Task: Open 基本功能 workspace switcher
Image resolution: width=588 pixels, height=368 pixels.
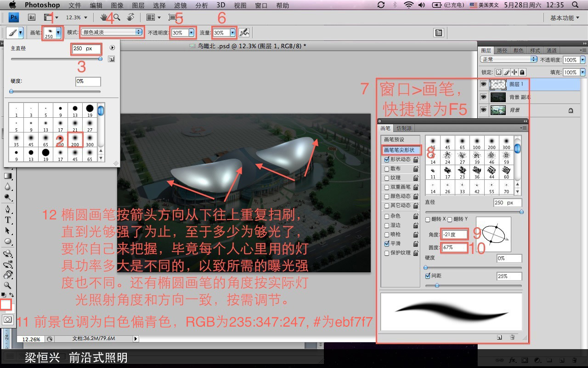Action: coord(565,17)
